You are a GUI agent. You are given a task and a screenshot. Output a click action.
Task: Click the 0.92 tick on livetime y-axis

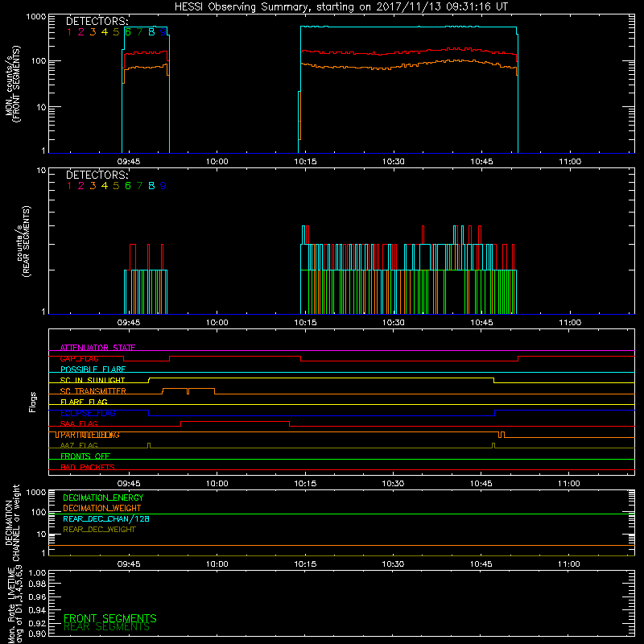[x=37, y=623]
